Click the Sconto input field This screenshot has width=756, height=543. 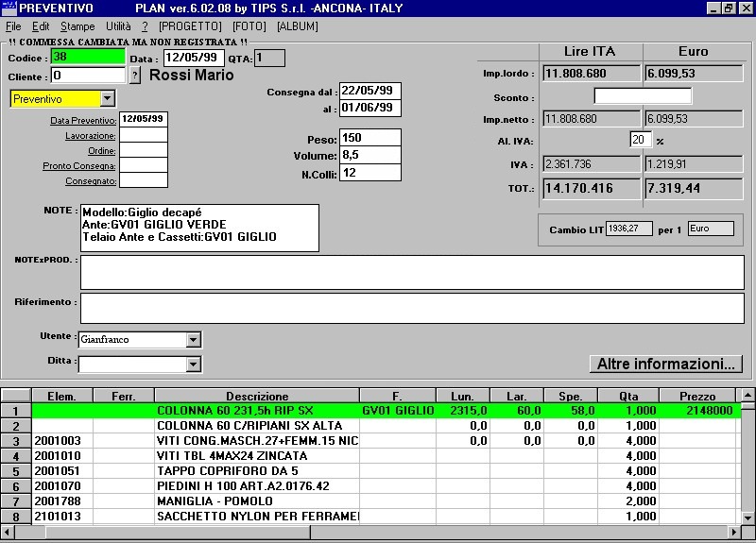(643, 96)
